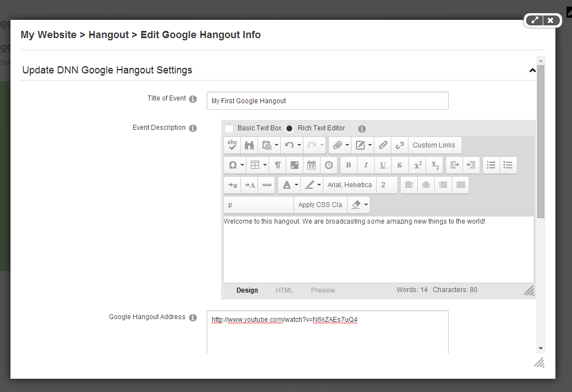572x392 pixels.
Task: Open the Apply CSS Class dropdown
Action: pyautogui.click(x=321, y=205)
